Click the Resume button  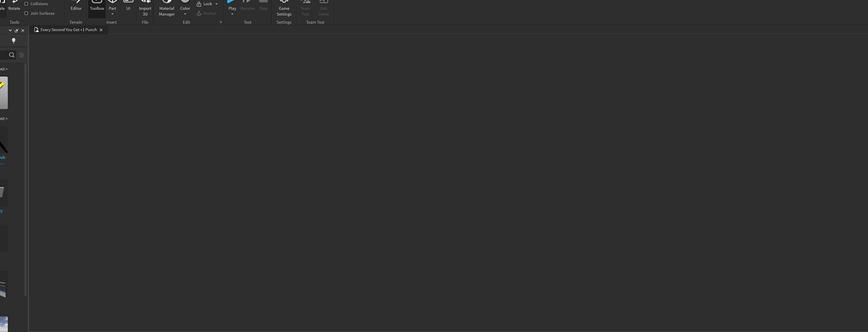tap(248, 6)
